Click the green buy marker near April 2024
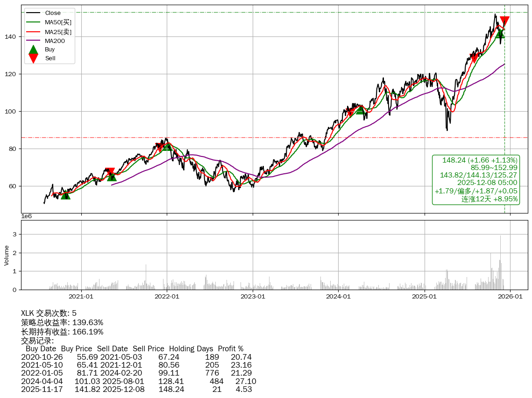 click(x=360, y=110)
